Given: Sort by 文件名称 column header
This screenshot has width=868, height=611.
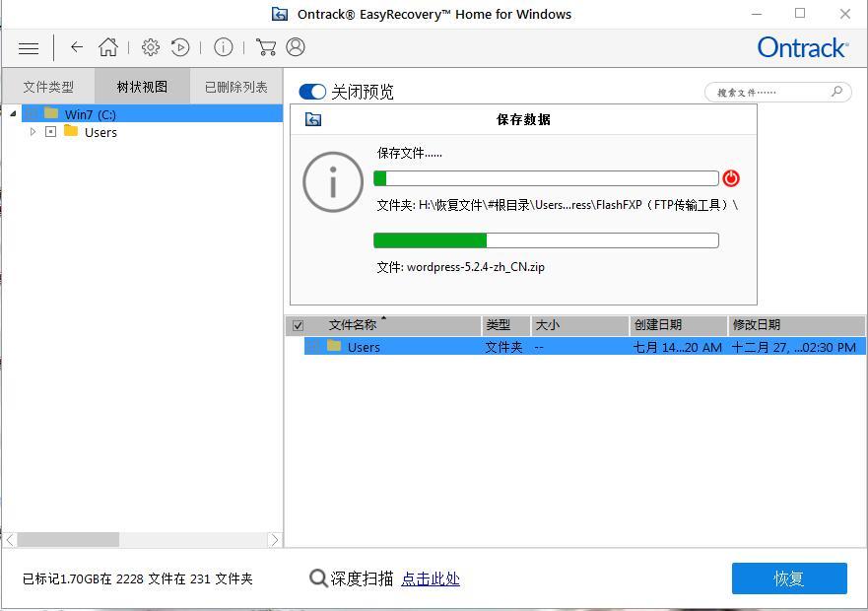Looking at the screenshot, I should [383, 325].
